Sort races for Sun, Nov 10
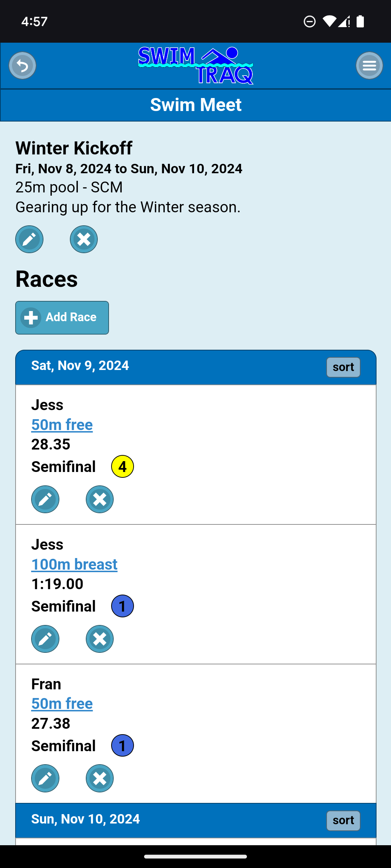 click(x=343, y=821)
